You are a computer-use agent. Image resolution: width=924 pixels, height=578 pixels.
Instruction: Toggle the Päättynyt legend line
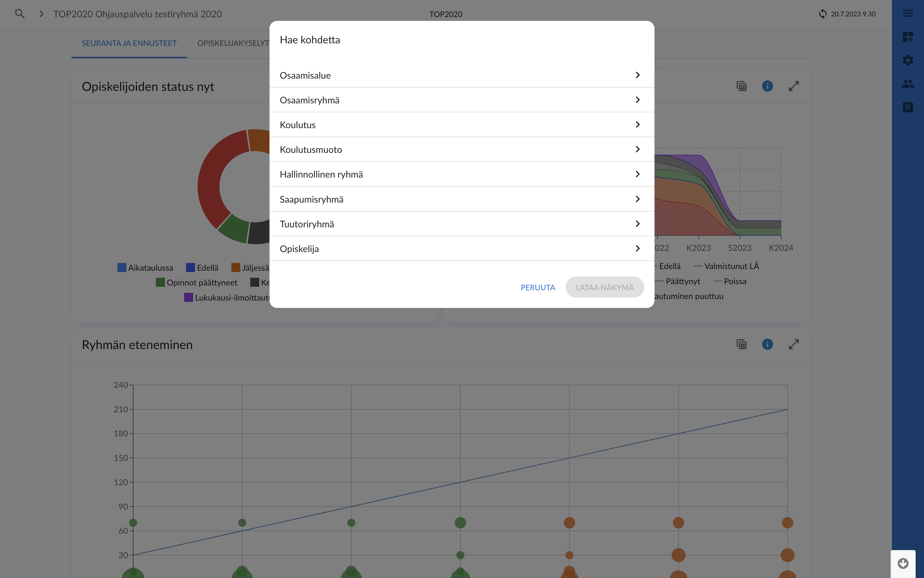[x=678, y=281]
